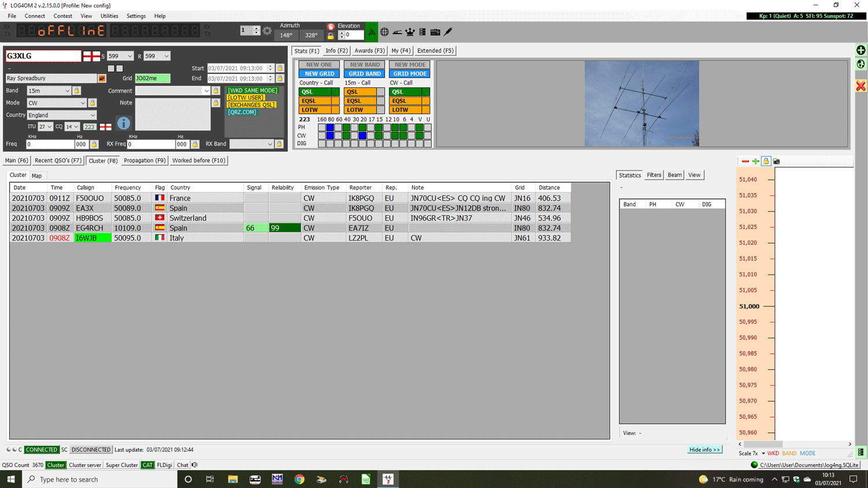
Task: Toggle lock beside Freq field
Action: pyautogui.click(x=94, y=144)
